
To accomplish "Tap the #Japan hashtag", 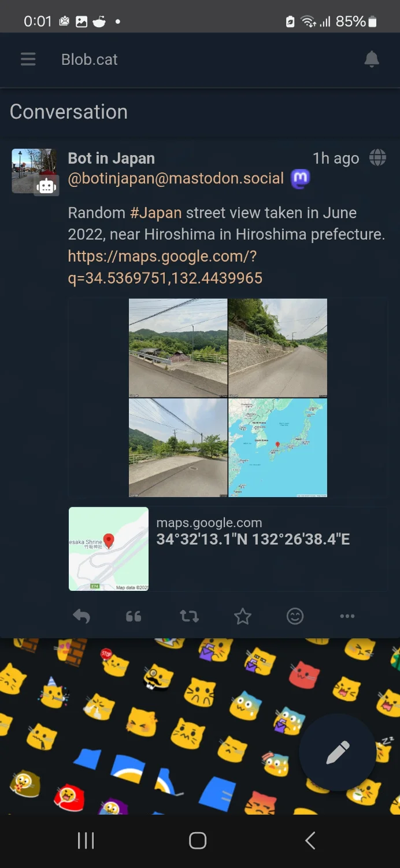I will pyautogui.click(x=156, y=213).
